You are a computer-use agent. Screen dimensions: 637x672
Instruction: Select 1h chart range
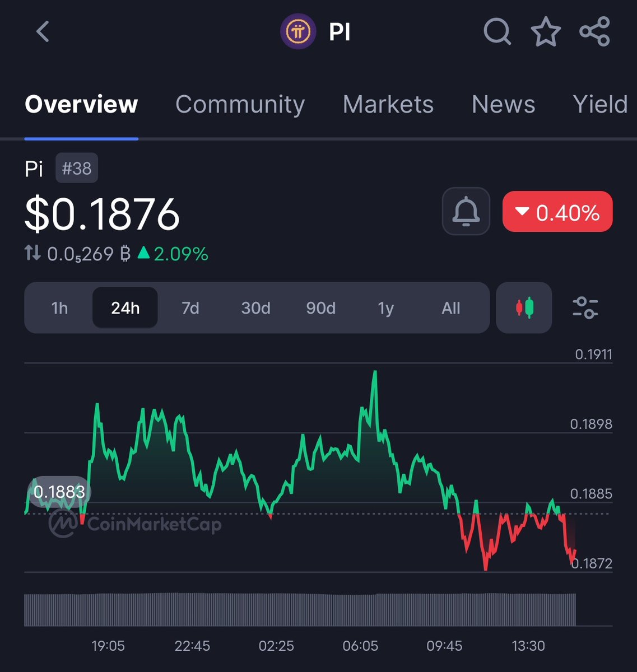coord(59,308)
